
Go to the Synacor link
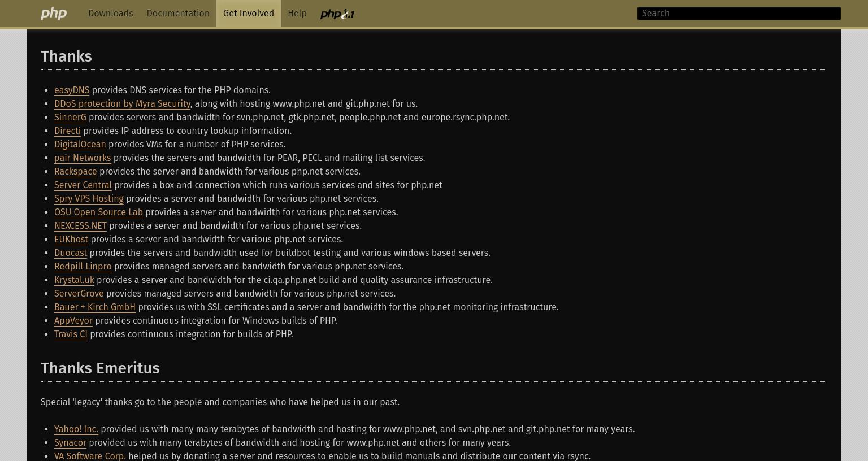click(x=70, y=443)
